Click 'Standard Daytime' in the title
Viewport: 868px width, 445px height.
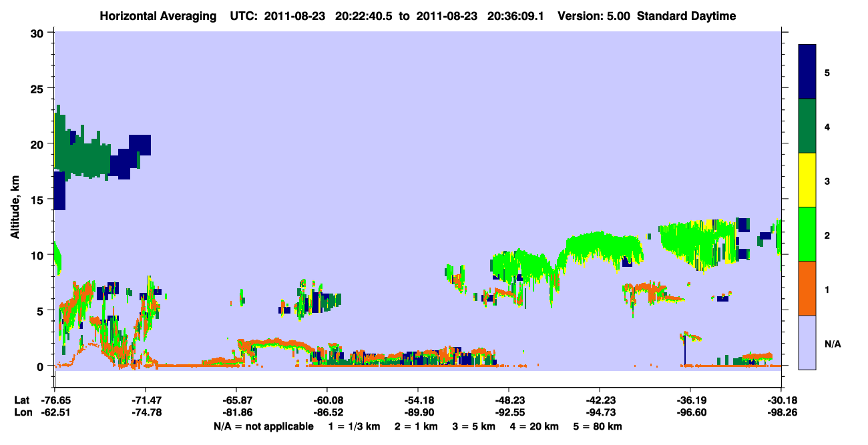(x=686, y=16)
